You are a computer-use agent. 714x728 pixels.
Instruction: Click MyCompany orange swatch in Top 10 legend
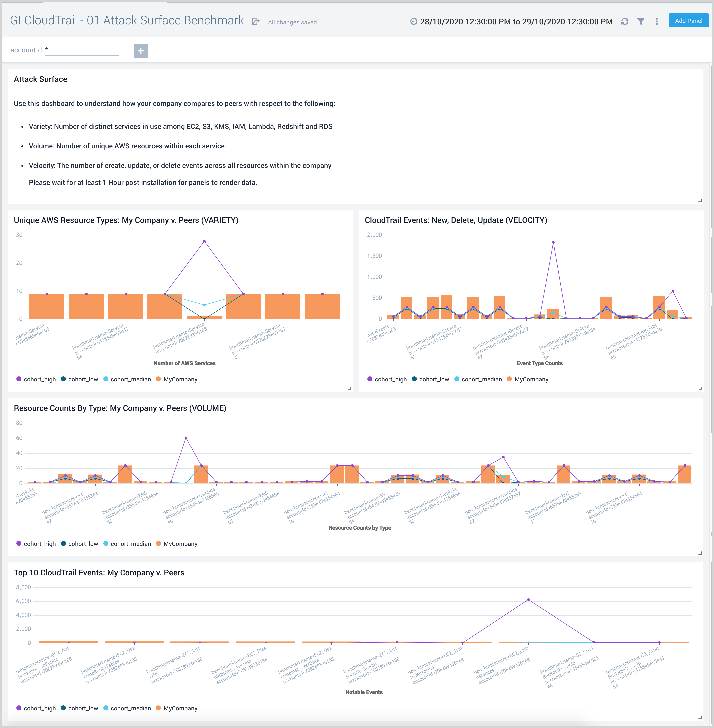(158, 708)
